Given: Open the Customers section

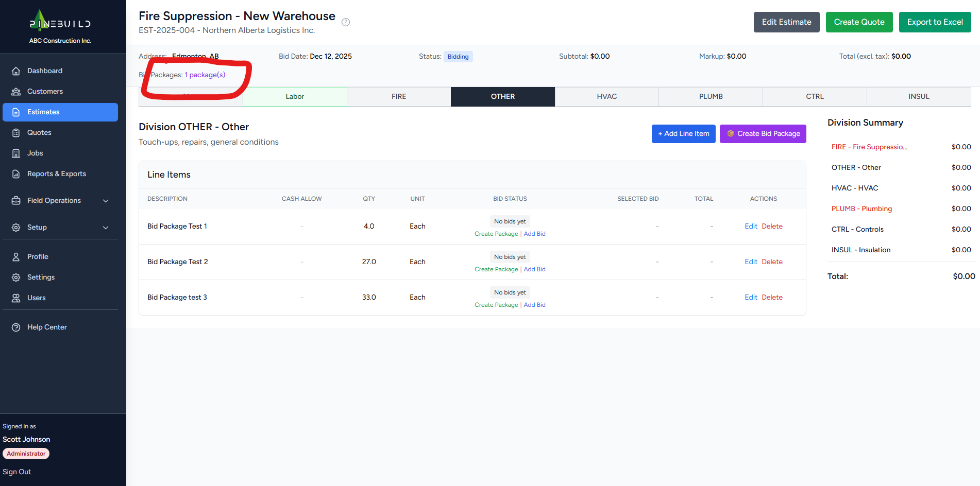Looking at the screenshot, I should click(45, 91).
